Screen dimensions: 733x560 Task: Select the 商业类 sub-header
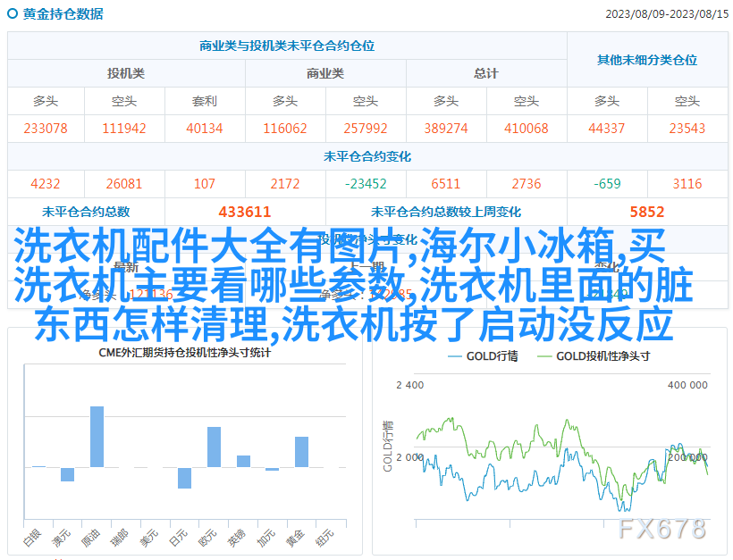click(x=325, y=73)
